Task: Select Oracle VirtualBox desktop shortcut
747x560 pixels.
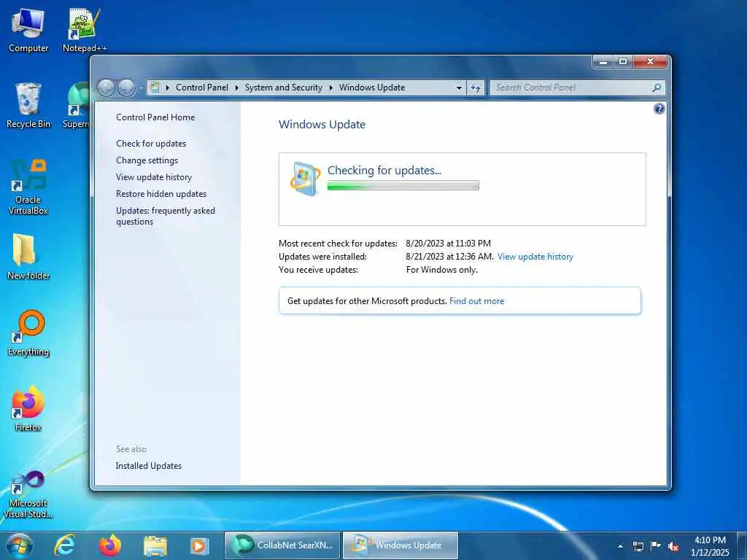Action: click(x=28, y=187)
